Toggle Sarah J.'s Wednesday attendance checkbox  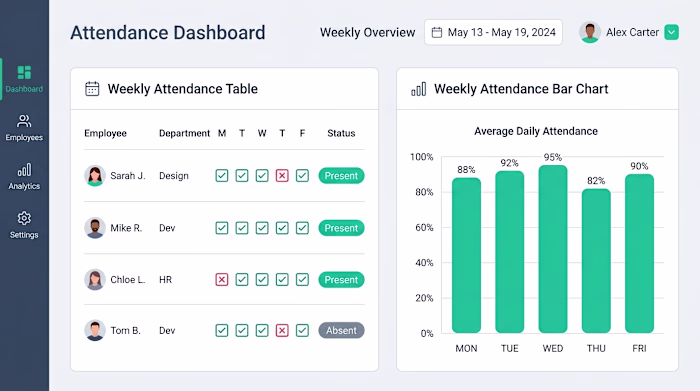coord(262,175)
